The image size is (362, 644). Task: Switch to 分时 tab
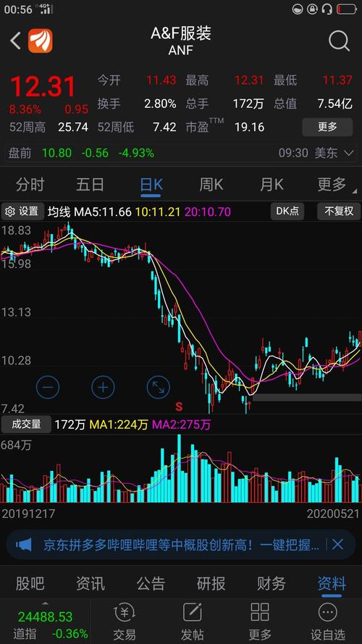click(x=30, y=185)
